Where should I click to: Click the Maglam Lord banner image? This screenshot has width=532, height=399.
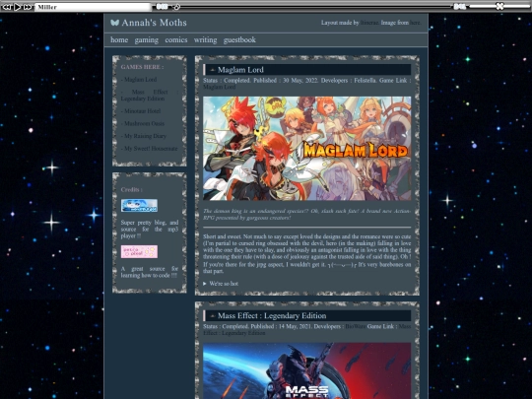tap(307, 149)
